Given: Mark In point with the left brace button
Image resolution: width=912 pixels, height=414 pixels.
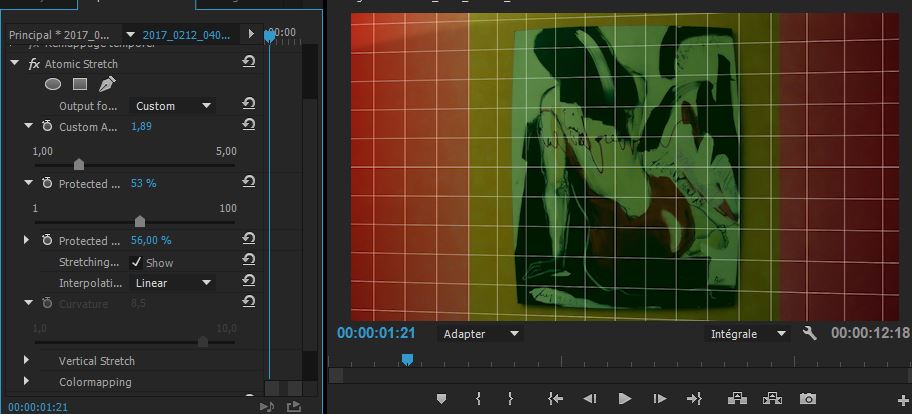Looking at the screenshot, I should tap(478, 398).
